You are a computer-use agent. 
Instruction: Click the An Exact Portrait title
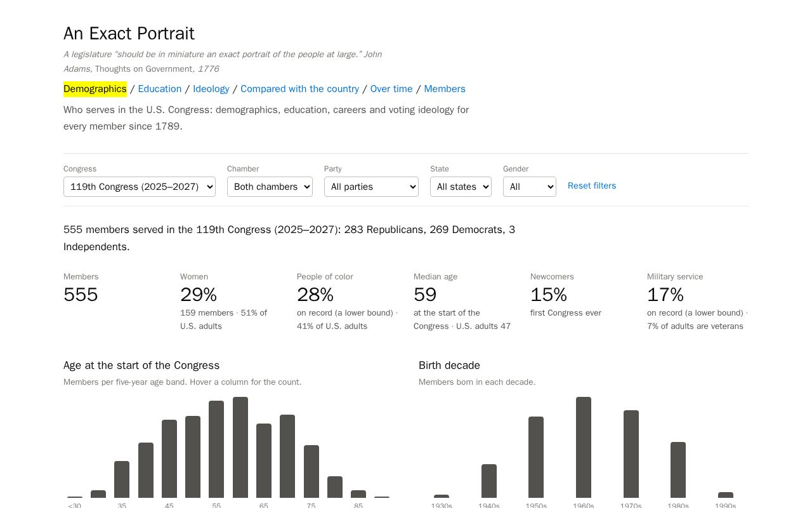pos(129,34)
